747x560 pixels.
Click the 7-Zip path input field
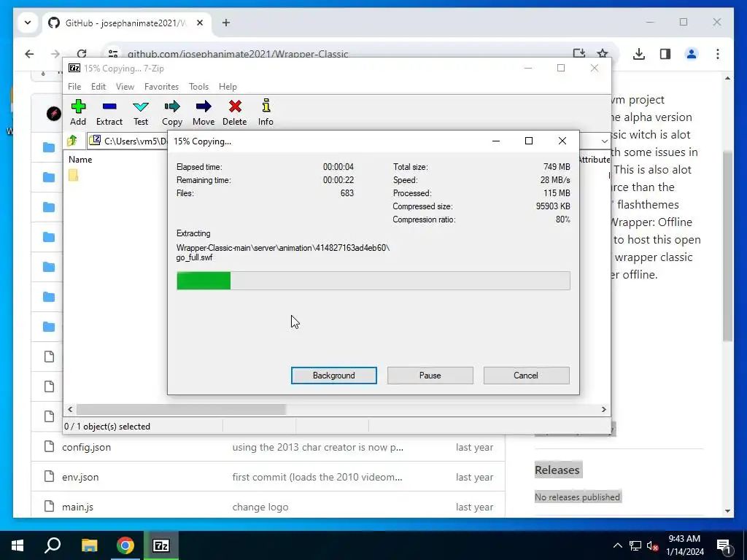click(128, 141)
